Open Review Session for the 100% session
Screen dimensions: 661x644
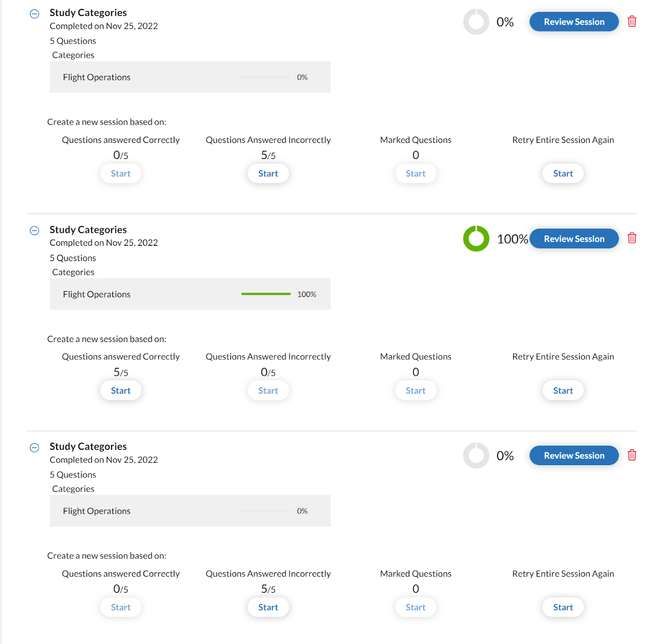click(x=574, y=238)
